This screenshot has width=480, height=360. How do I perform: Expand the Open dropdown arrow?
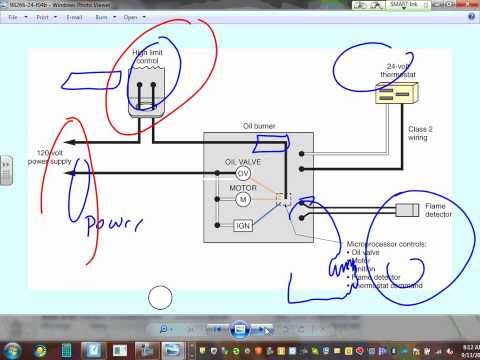point(144,17)
